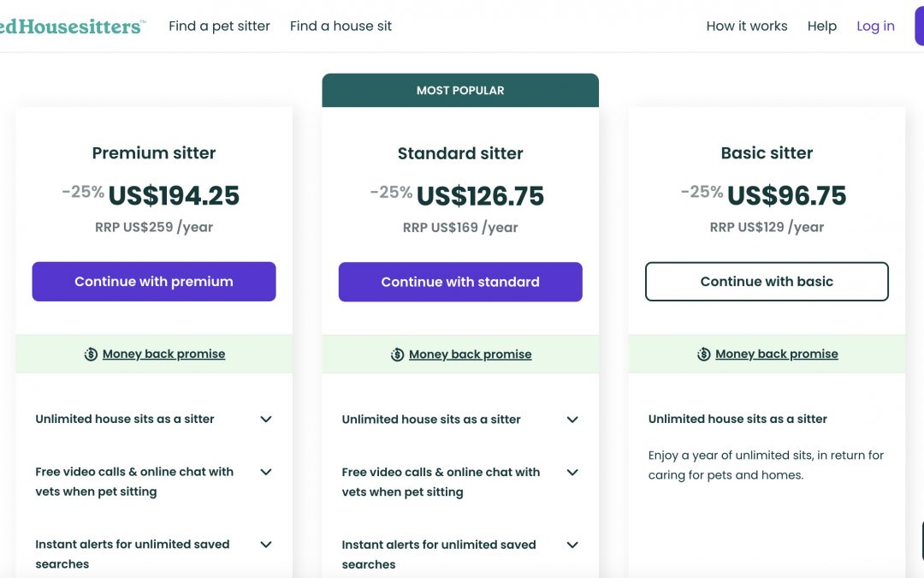
Task: Open Basic plan Money back promise link
Action: click(x=777, y=354)
